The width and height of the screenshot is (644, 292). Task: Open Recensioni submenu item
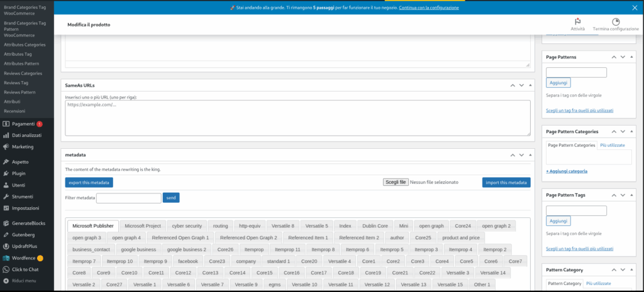14,111
